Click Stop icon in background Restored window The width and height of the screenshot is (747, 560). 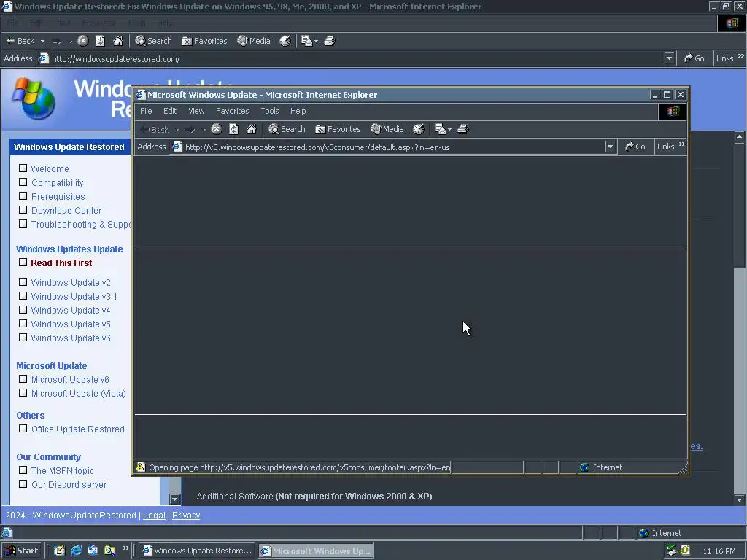point(83,41)
